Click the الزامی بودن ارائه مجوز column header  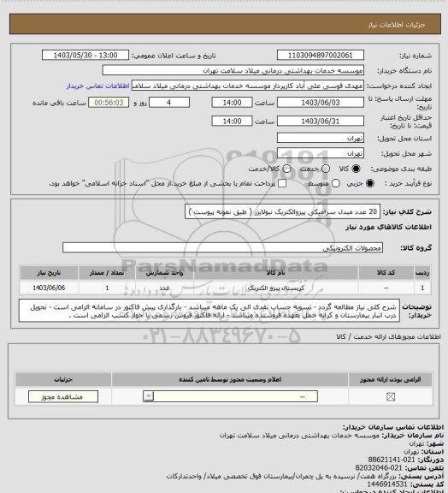390,379
